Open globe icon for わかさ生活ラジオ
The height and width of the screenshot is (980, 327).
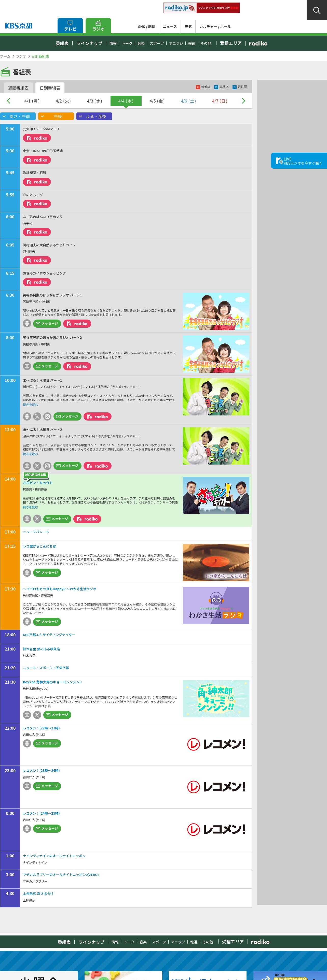tap(27, 622)
